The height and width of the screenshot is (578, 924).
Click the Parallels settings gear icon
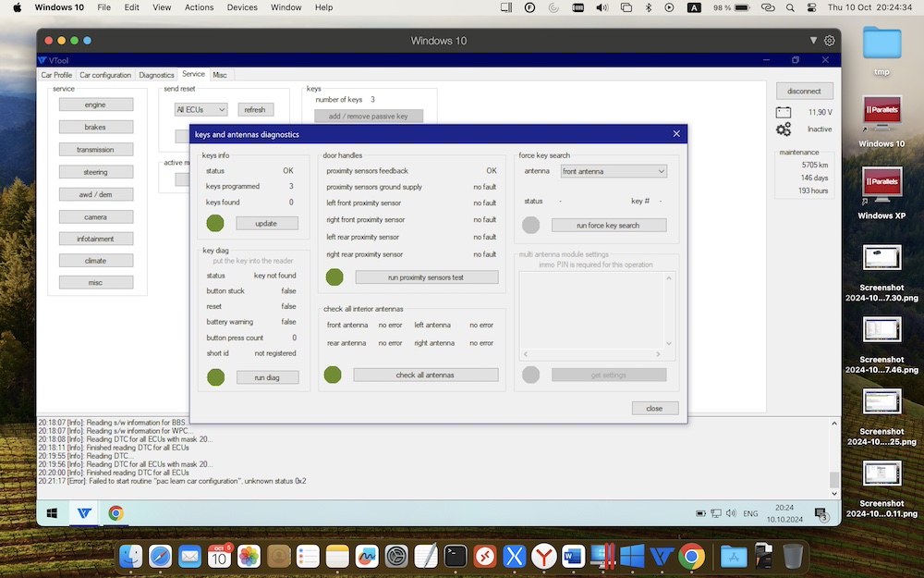(x=830, y=41)
